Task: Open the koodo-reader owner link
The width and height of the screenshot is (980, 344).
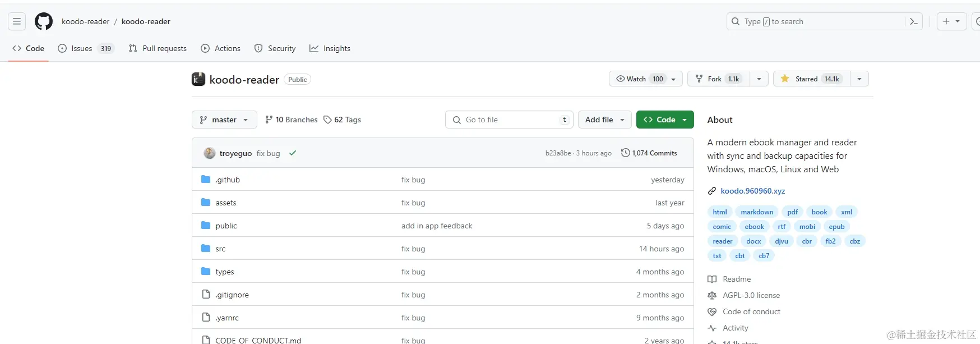Action: (85, 21)
